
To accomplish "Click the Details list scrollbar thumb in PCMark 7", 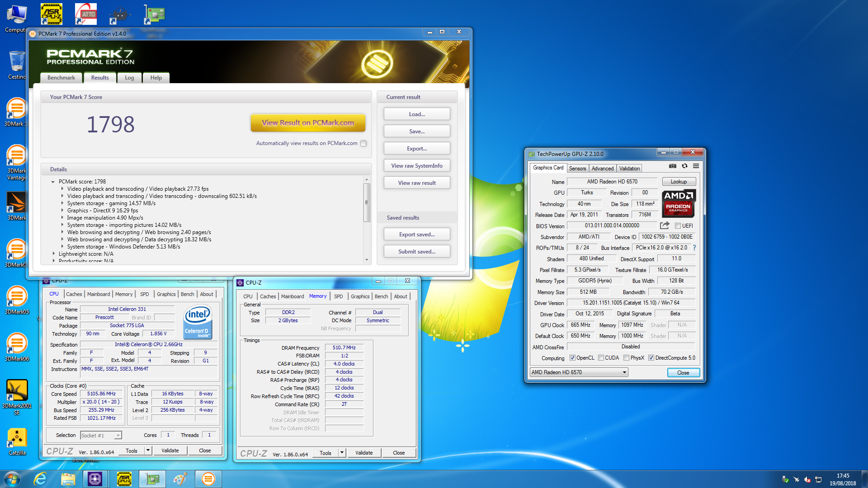I will (x=367, y=202).
